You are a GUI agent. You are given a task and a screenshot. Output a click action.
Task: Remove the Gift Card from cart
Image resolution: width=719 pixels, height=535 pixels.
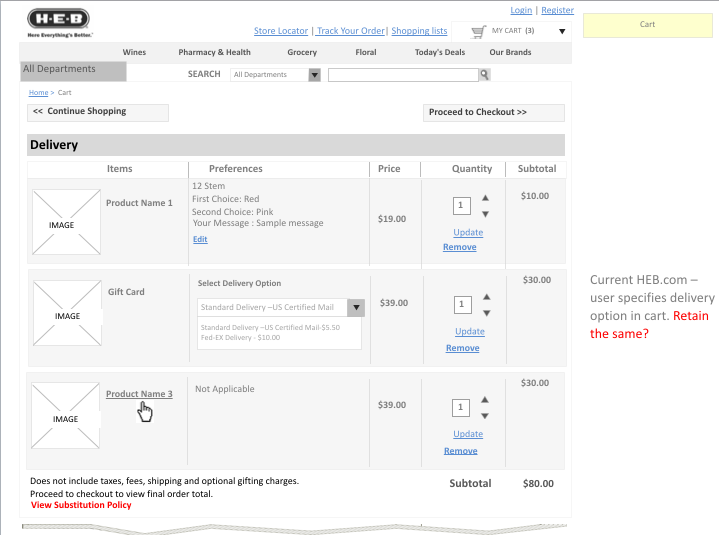point(463,348)
